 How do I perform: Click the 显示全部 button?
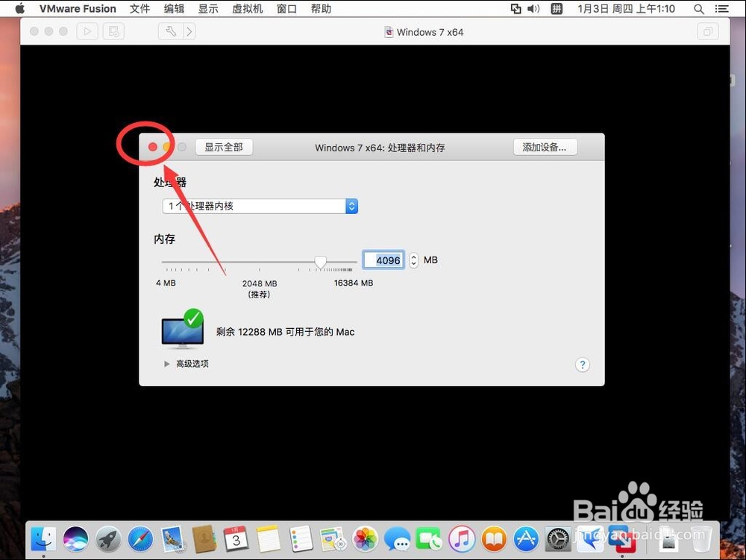click(x=224, y=147)
